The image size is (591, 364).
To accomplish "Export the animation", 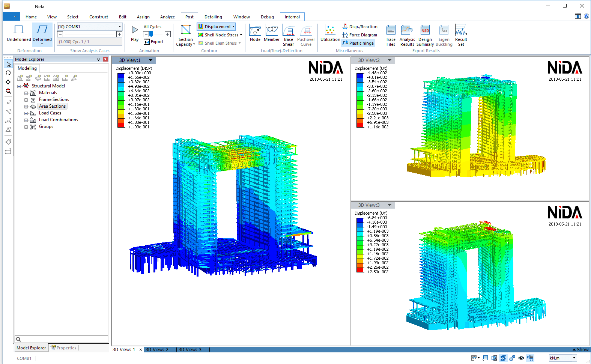I will pyautogui.click(x=153, y=42).
